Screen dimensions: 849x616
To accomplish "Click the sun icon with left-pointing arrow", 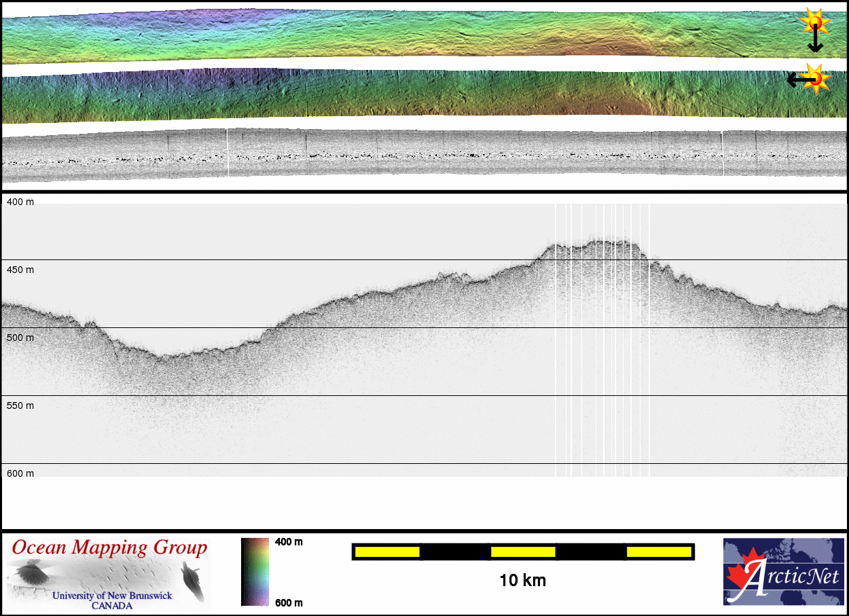I will [x=816, y=78].
